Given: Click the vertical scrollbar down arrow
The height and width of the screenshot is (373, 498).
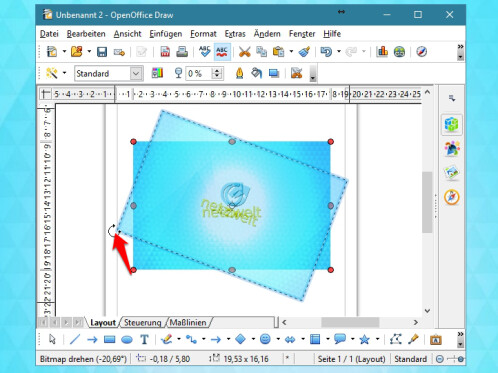Looking at the screenshot, I should click(427, 311).
